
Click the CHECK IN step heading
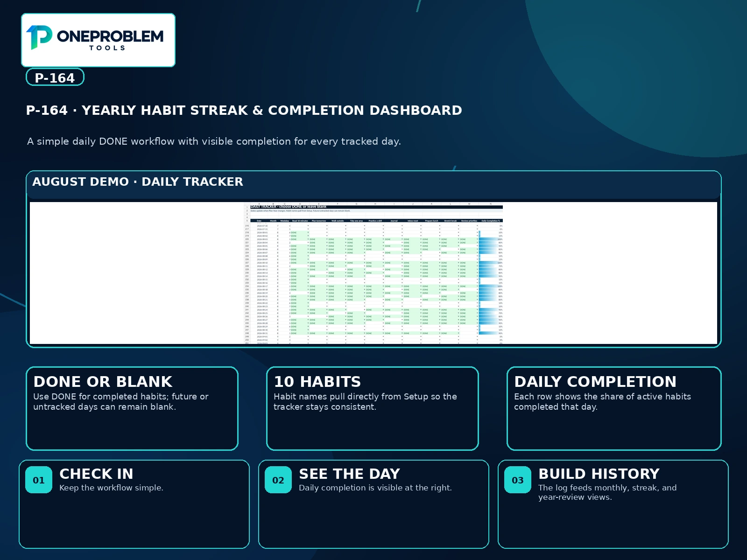pyautogui.click(x=96, y=474)
